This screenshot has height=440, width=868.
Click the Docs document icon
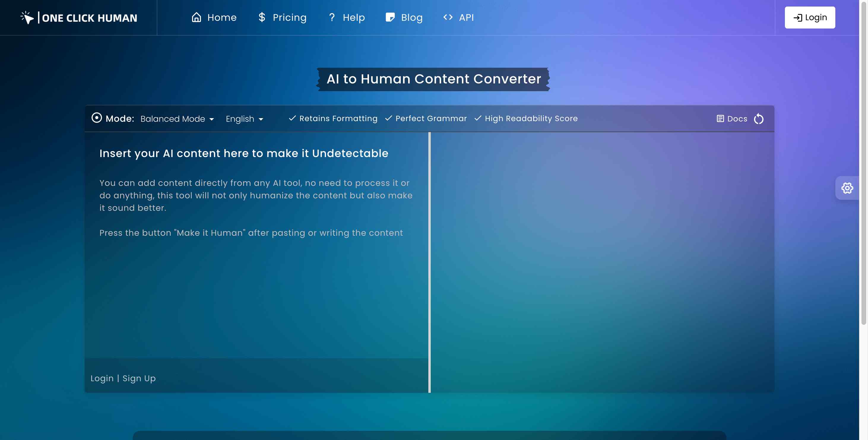[720, 118]
